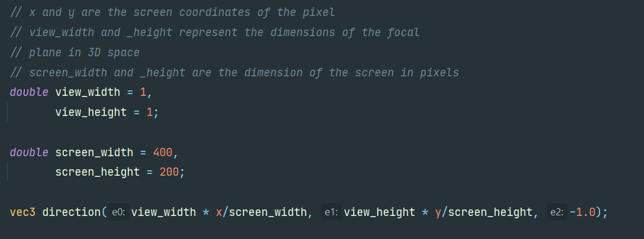
Task: Click the view_height variable in its declaration
Action: pos(91,112)
